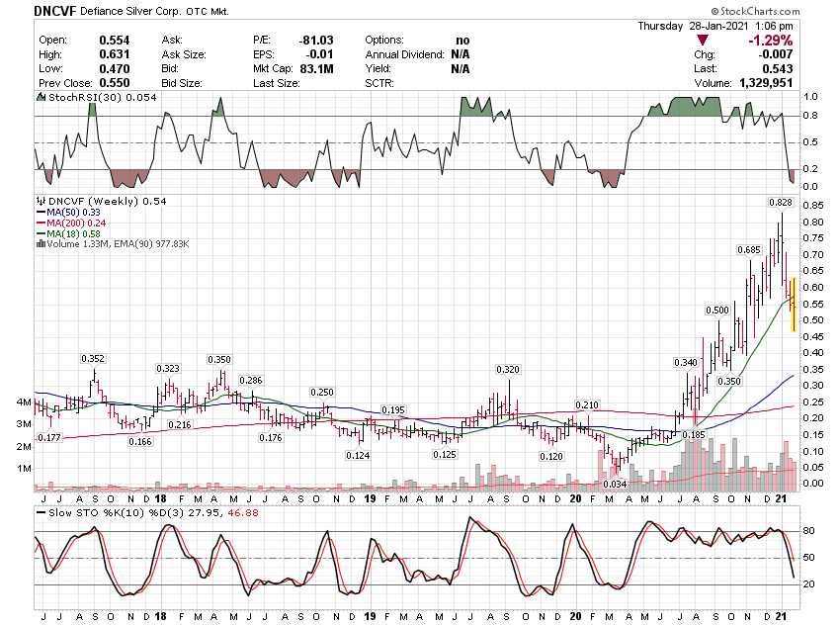Screen dimensions: 840x626
Task: Click the Mkt Cap value 83.1M
Action: coord(316,69)
